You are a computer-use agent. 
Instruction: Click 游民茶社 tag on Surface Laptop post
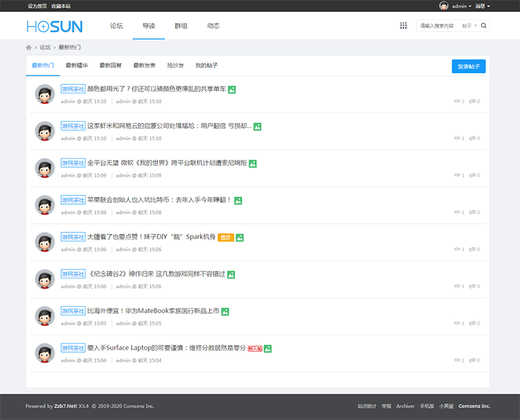[73, 348]
